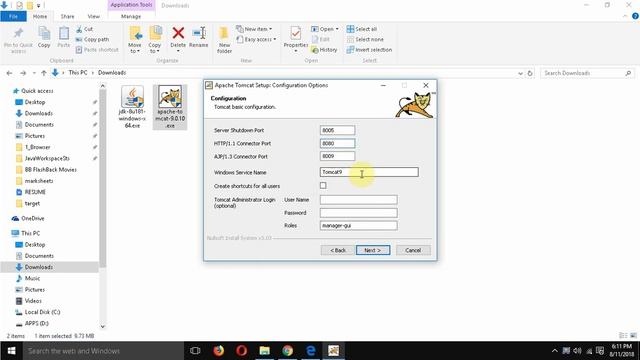Click the Application Tools tab header
This screenshot has width=640, height=360.
[x=131, y=5]
